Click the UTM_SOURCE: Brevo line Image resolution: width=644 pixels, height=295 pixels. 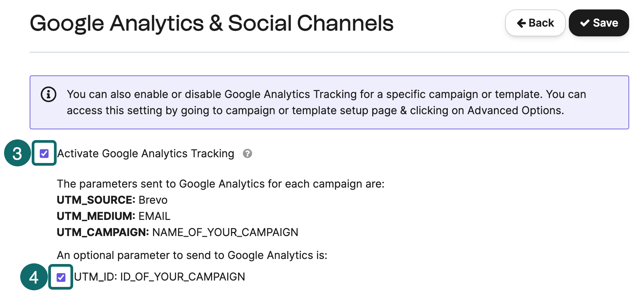click(112, 200)
